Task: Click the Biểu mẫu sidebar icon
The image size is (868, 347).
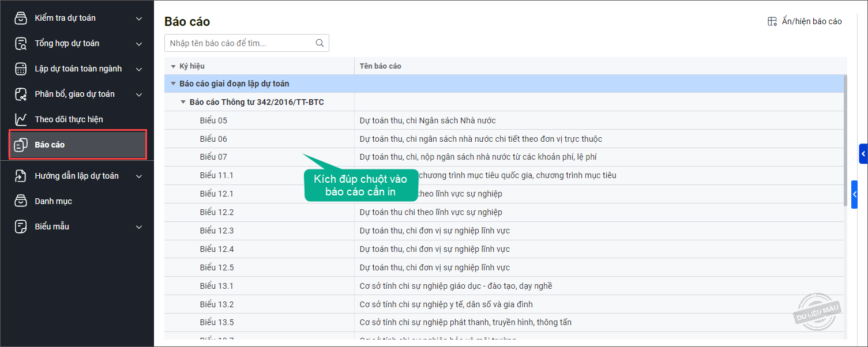Action: click(x=21, y=227)
